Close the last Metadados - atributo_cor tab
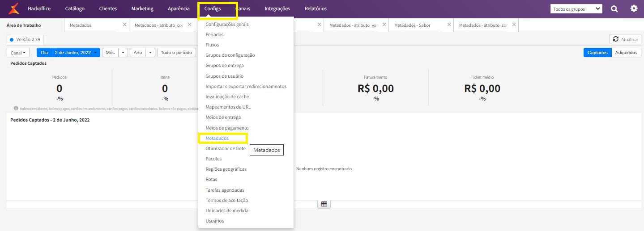The height and width of the screenshot is (231, 644). pos(514,25)
